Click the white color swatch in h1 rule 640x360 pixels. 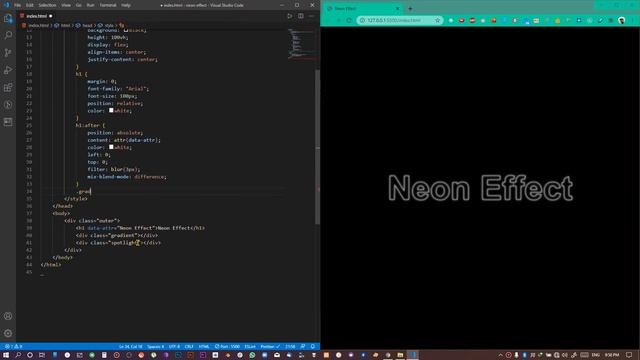[x=111, y=110]
